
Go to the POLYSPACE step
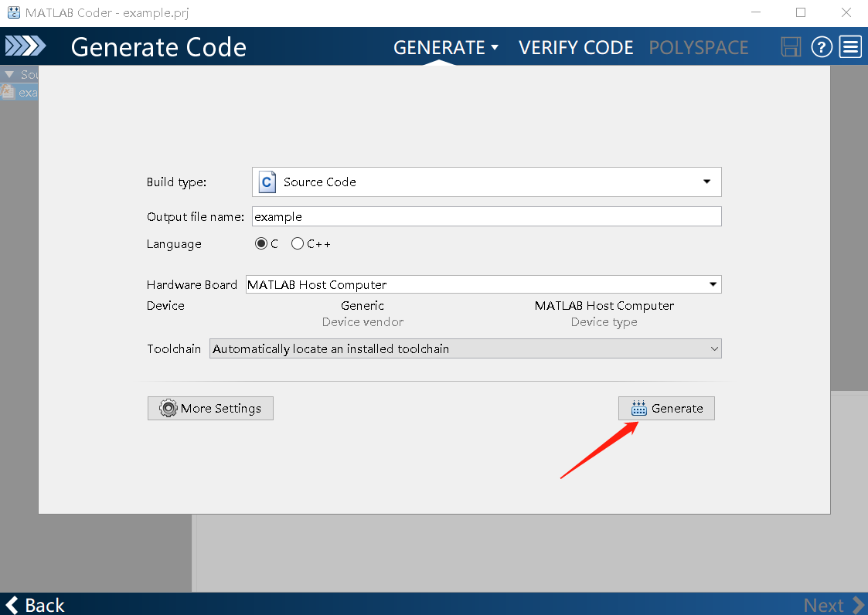click(x=699, y=48)
